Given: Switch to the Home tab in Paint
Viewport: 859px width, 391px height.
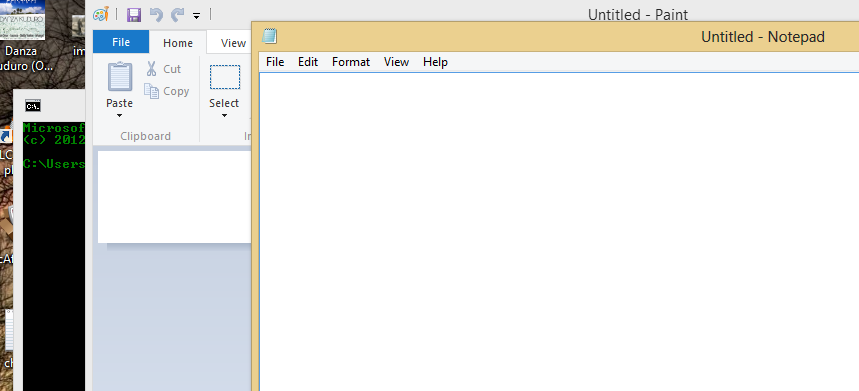Looking at the screenshot, I should click(x=178, y=43).
